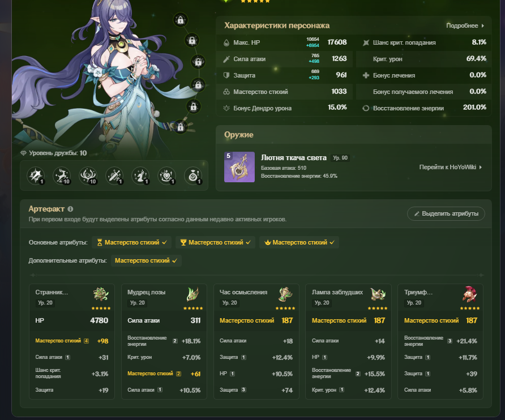Image resolution: width=505 pixels, height=420 pixels.
Task: Open the pouch talent icon
Action: point(193,176)
